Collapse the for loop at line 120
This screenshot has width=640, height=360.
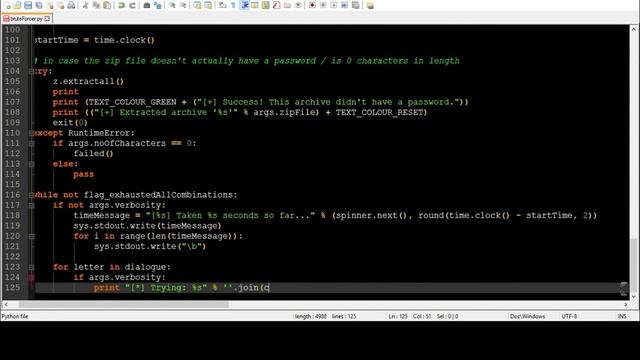click(x=31, y=236)
